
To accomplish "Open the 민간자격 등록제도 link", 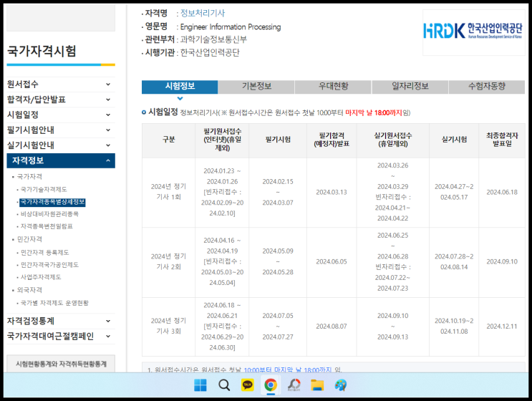I will click(45, 252).
